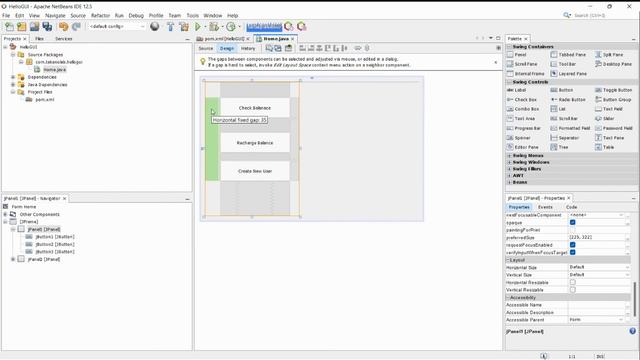The height and width of the screenshot is (360, 640).
Task: Open the Code tab in Properties
Action: point(571,207)
